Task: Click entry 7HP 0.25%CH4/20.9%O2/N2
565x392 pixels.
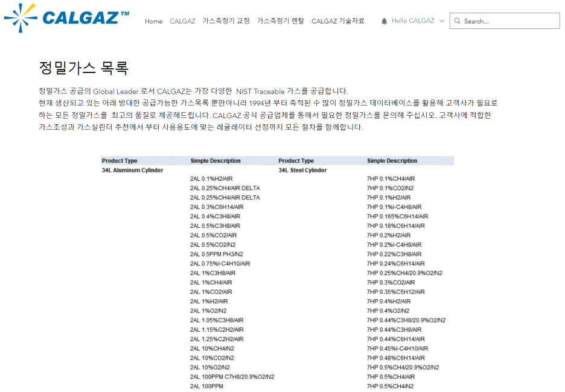Action: (404, 273)
